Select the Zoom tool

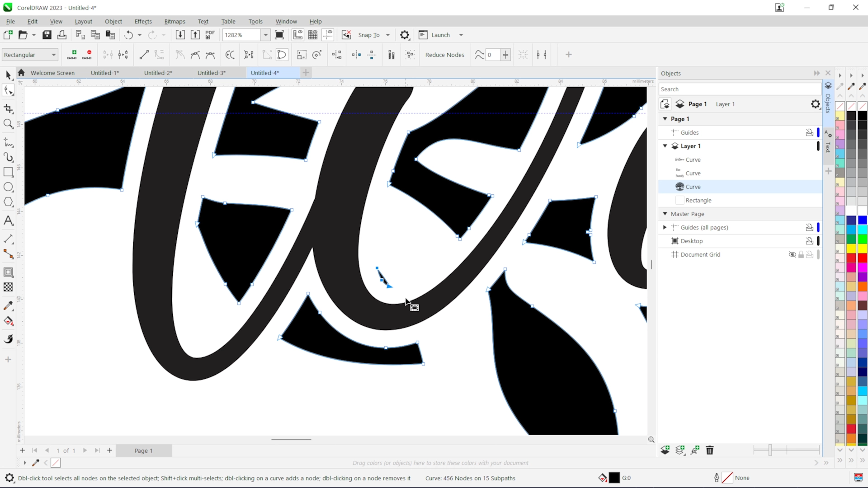click(8, 123)
